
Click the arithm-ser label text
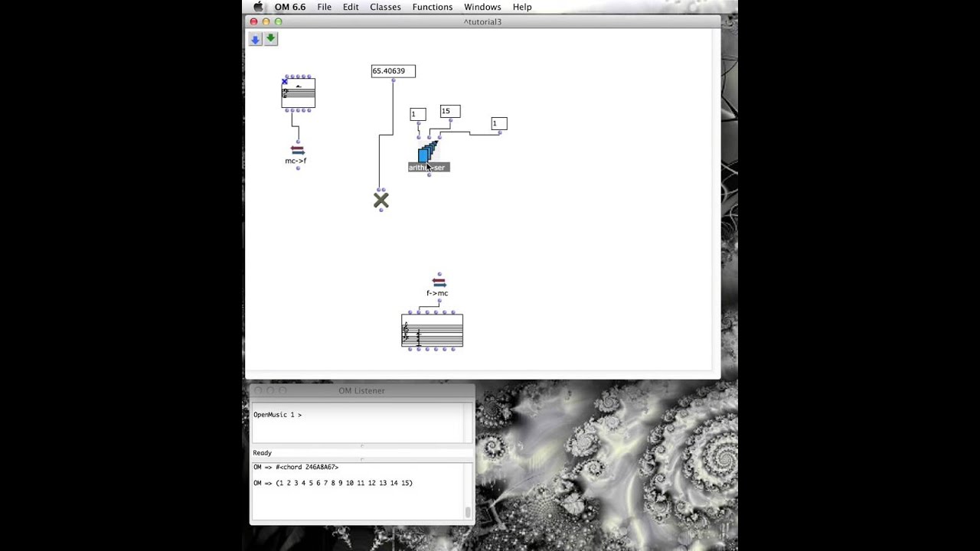pos(429,168)
